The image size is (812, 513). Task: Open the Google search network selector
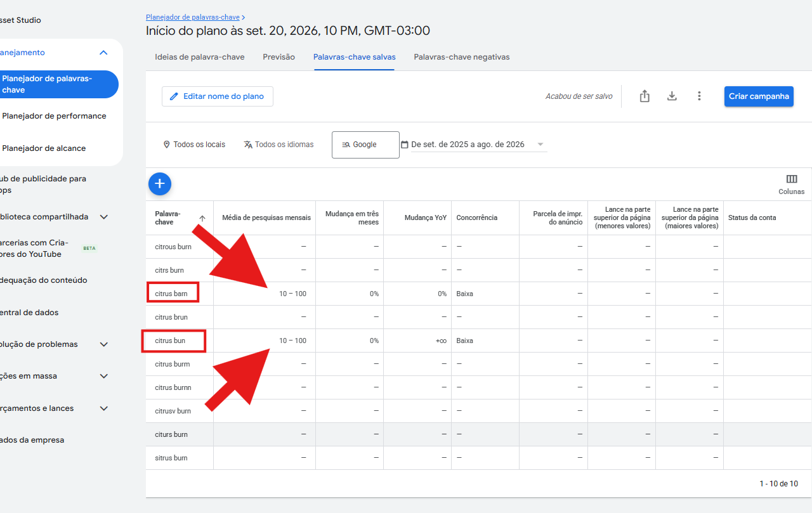[x=365, y=145]
